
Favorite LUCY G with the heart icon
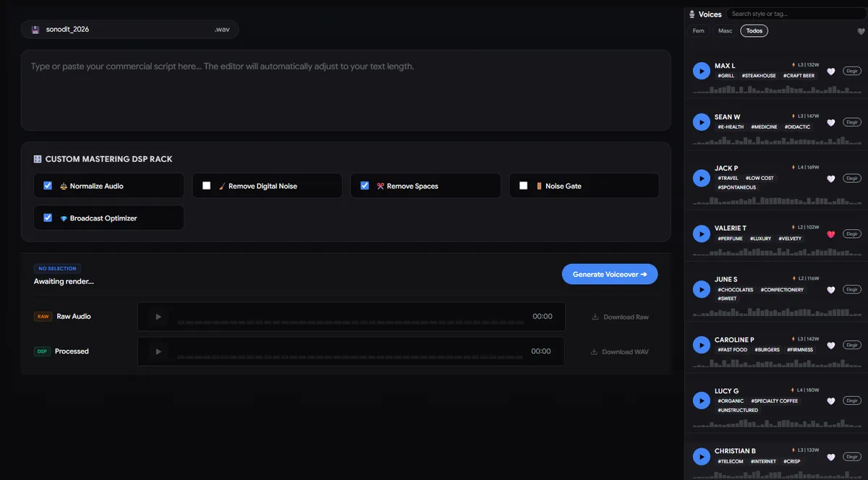pyautogui.click(x=831, y=400)
